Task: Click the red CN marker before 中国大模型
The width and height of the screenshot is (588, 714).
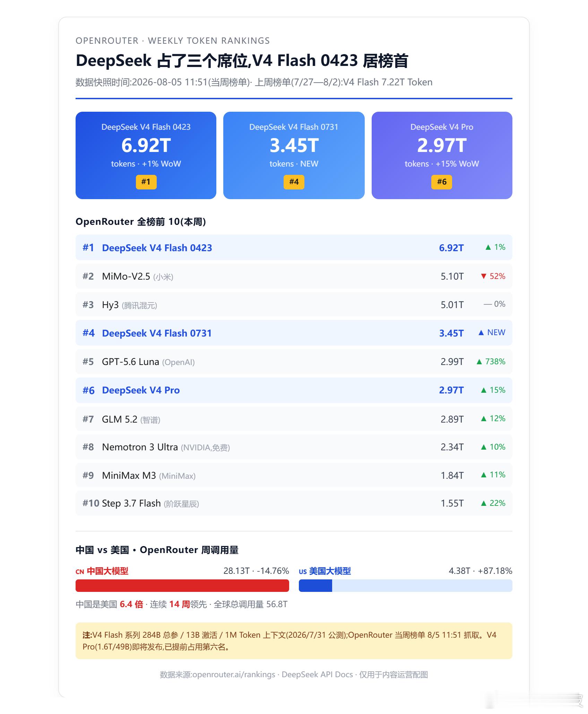Action: click(80, 572)
